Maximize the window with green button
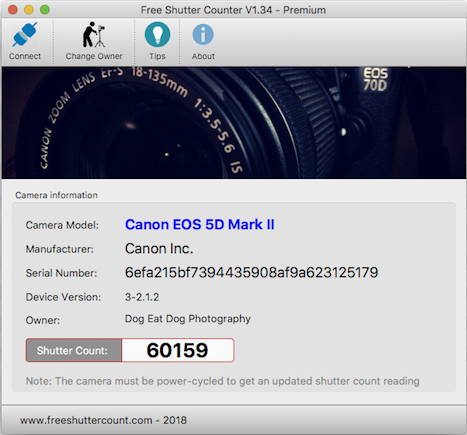 [x=45, y=10]
